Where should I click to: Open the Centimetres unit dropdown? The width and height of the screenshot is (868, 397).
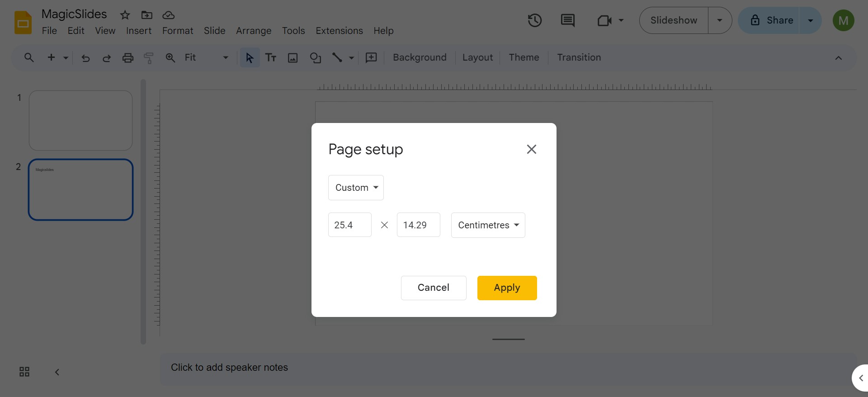tap(488, 225)
